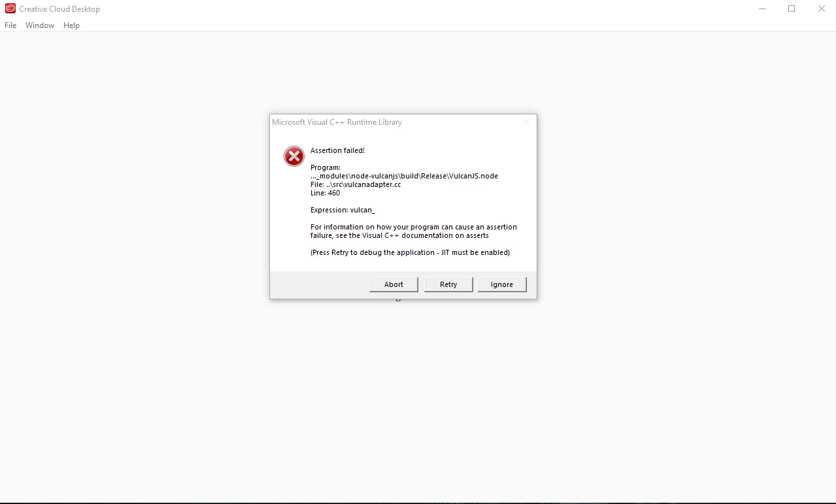The width and height of the screenshot is (836, 504).
Task: Click the 'Line: 460' text
Action: pos(325,193)
